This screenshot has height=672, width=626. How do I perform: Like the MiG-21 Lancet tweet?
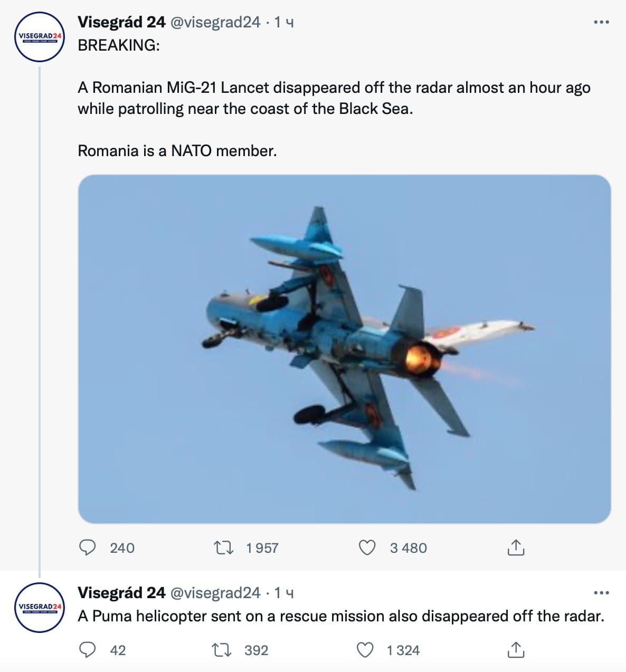point(367,548)
